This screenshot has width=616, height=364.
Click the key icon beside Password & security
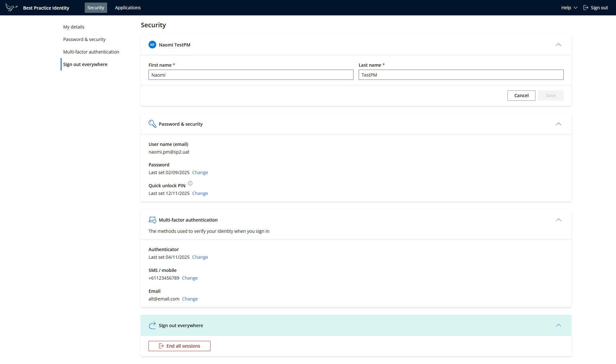click(152, 124)
